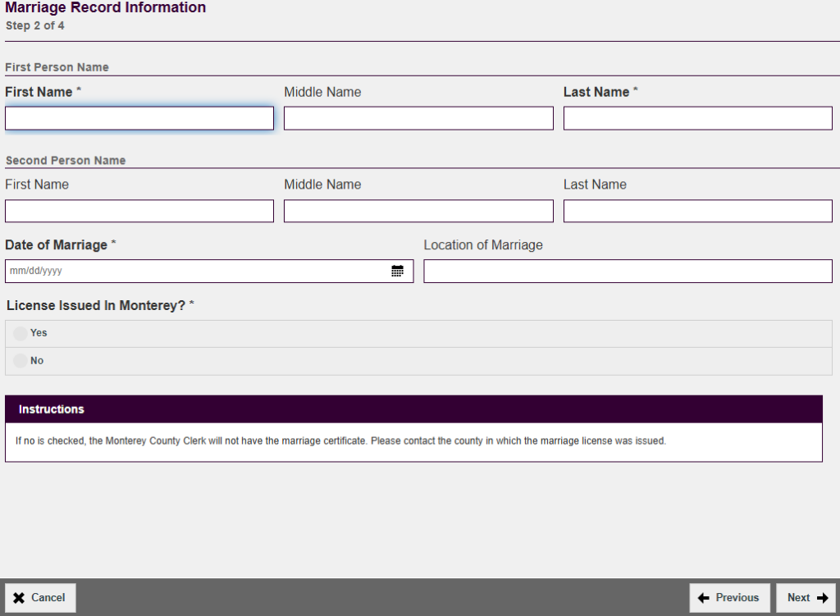Click the Location of Marriage text field
This screenshot has width=840, height=616.
628,271
